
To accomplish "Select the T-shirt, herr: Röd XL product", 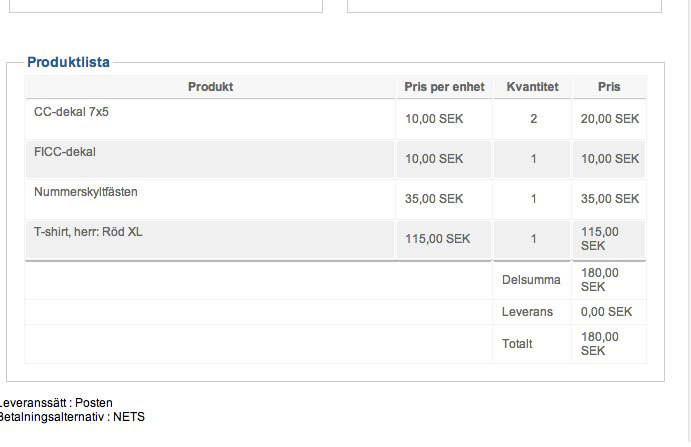I will (x=88, y=232).
